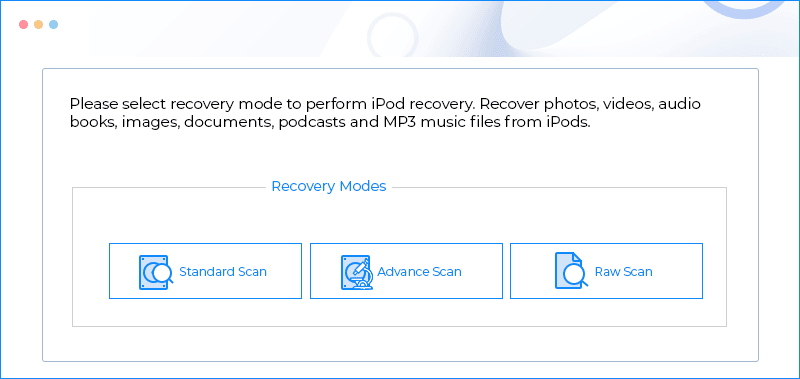Click the blue maximize window dot
The width and height of the screenshot is (800, 379).
[54, 24]
